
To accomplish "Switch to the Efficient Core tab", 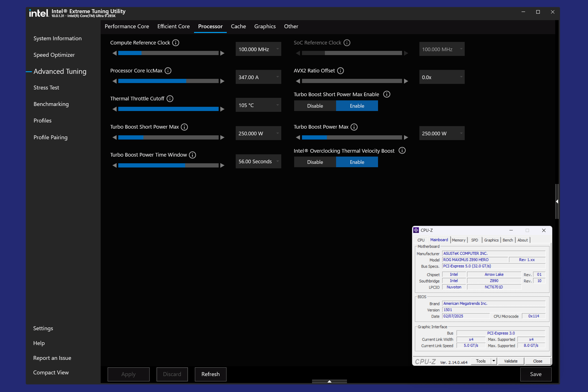I will (173, 26).
